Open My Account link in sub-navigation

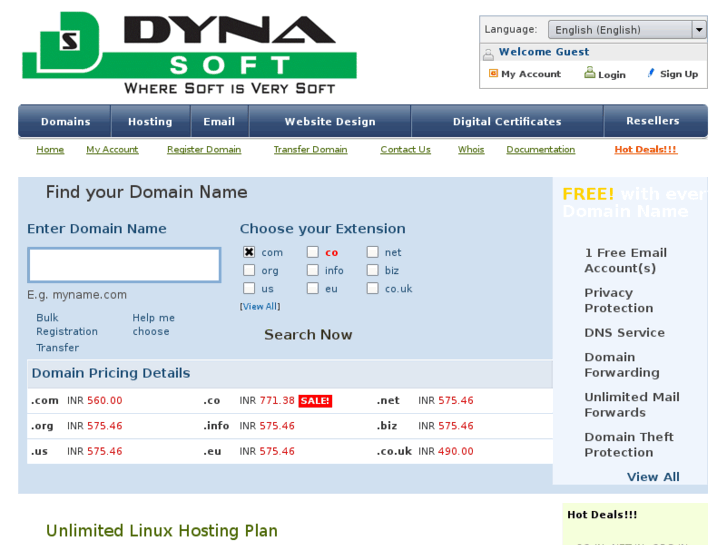[112, 149]
